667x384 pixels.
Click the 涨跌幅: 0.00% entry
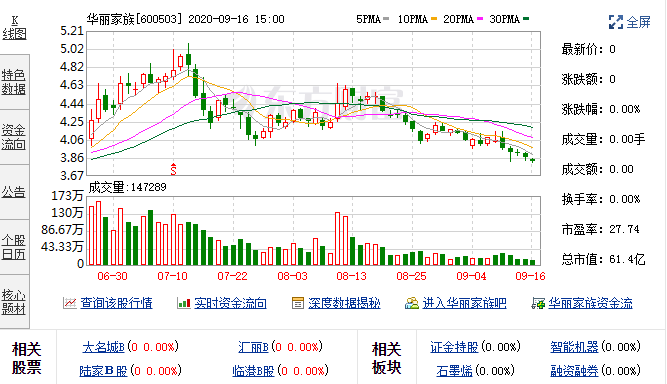(x=601, y=109)
